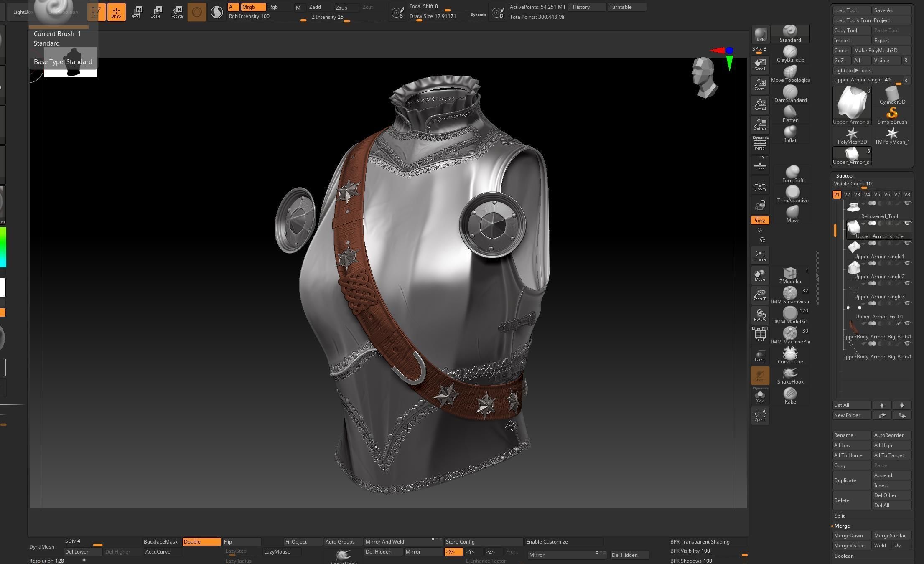Open the LightBox browser

pos(23,12)
